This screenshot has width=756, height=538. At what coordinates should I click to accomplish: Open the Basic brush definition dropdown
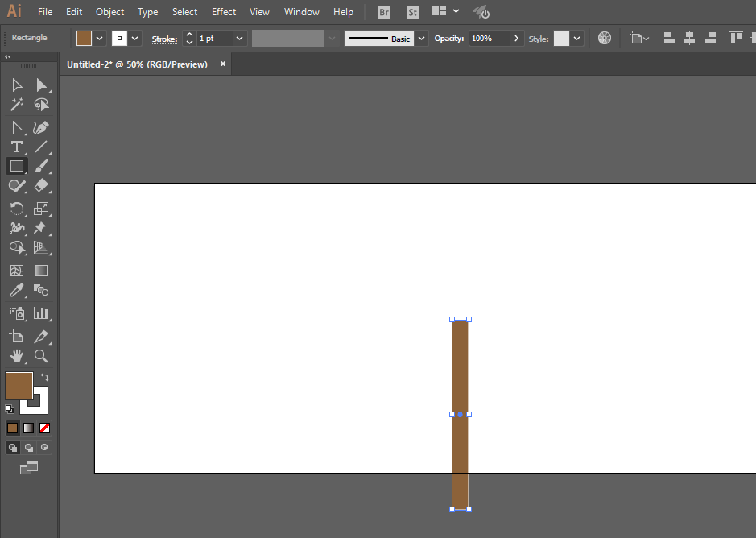click(421, 38)
